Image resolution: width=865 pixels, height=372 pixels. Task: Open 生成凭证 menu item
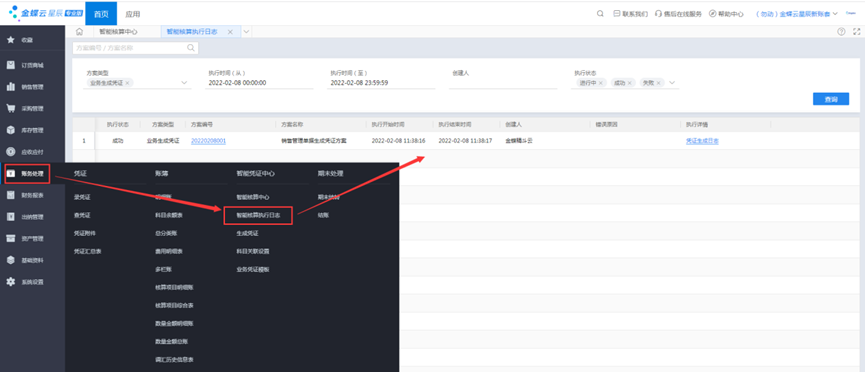pos(247,233)
